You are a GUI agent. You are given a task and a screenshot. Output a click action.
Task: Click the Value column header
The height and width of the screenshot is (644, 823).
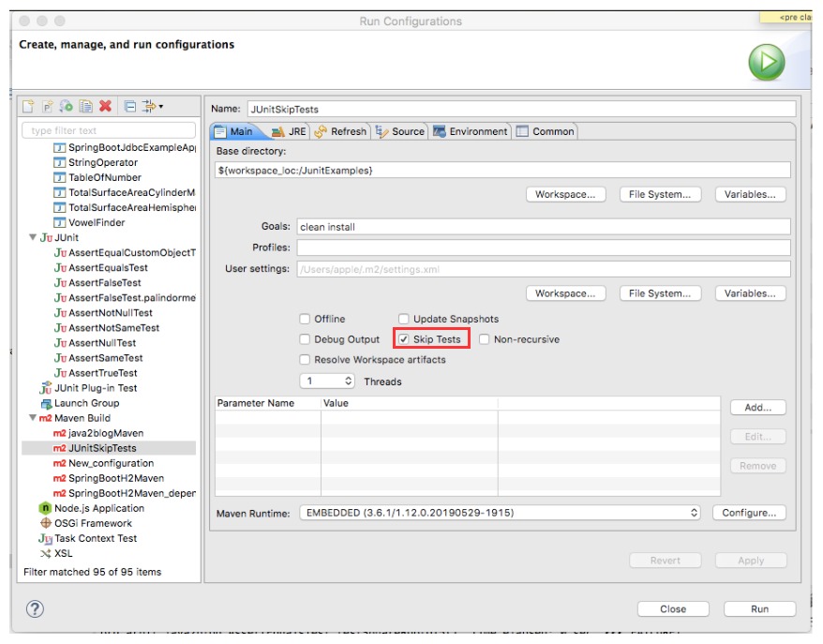coord(410,403)
